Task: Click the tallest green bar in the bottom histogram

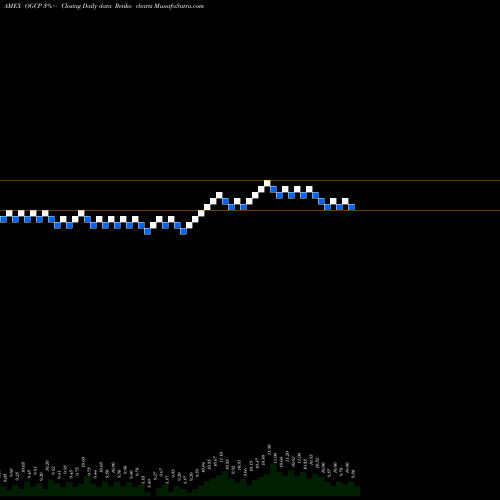Action: (273, 479)
